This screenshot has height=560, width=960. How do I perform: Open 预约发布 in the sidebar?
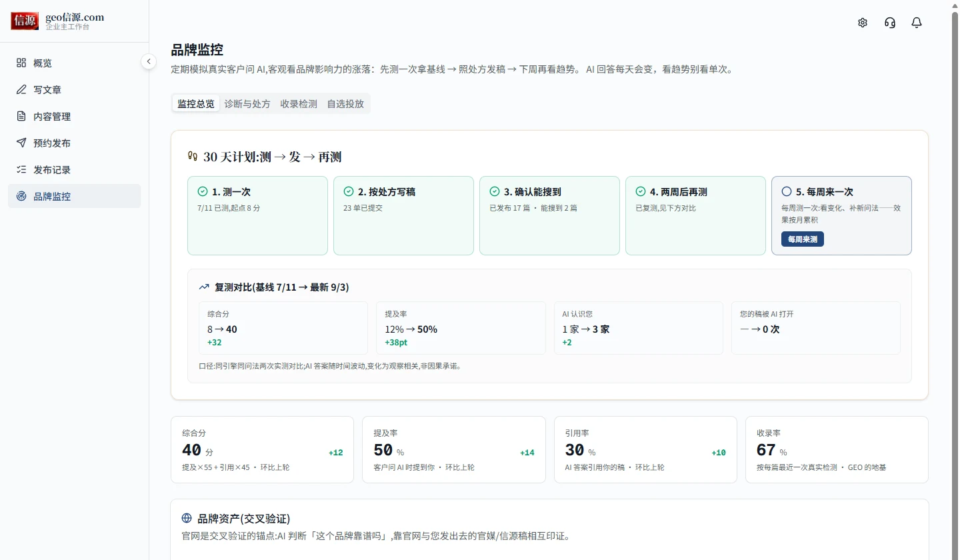pyautogui.click(x=75, y=143)
